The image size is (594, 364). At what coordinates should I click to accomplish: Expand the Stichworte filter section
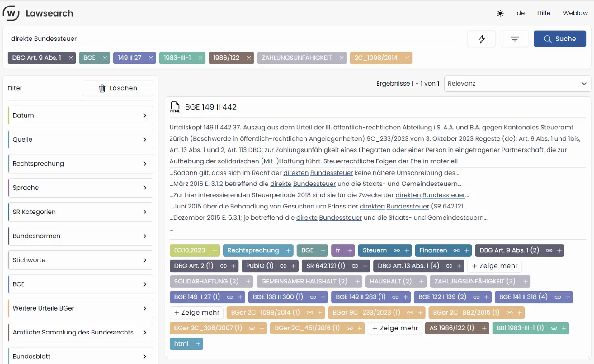(x=81, y=260)
